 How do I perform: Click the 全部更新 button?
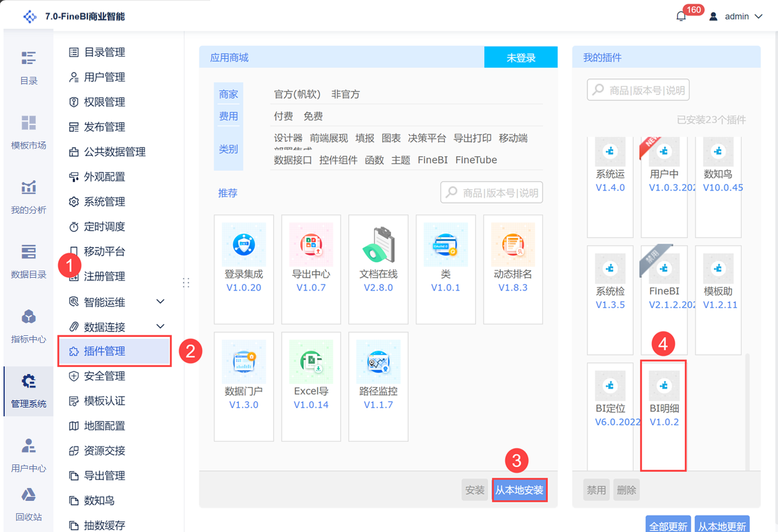pos(668,525)
